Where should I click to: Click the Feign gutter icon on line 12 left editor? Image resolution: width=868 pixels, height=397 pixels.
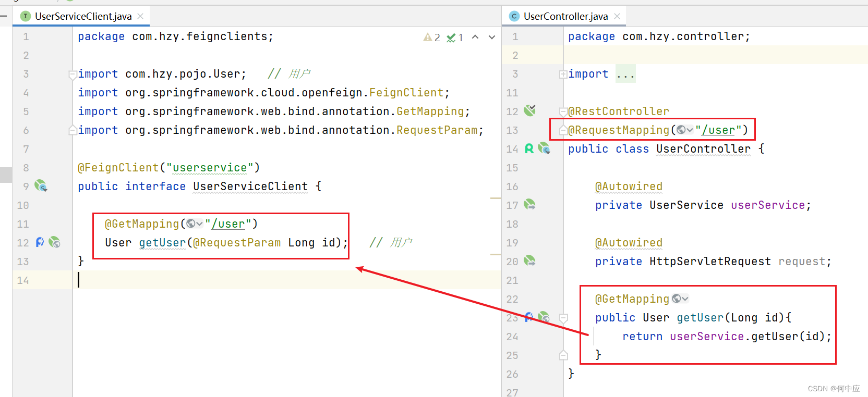coord(40,242)
